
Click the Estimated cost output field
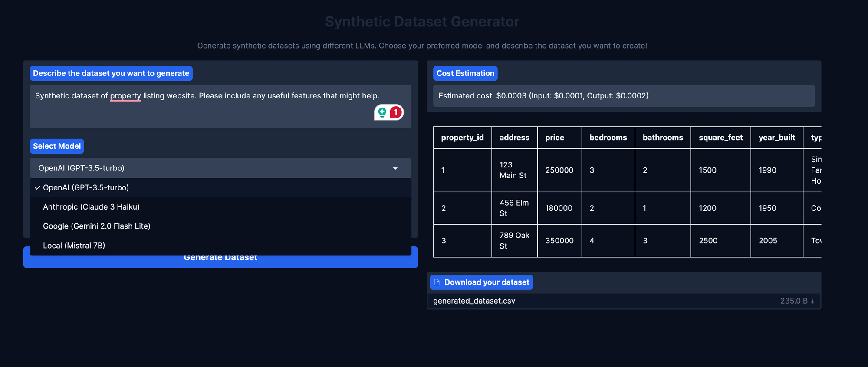tap(624, 96)
